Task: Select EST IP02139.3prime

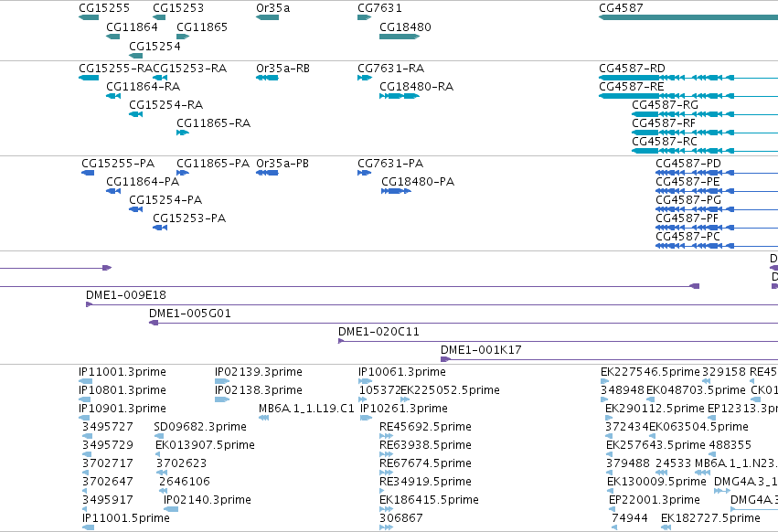Action: [x=222, y=381]
